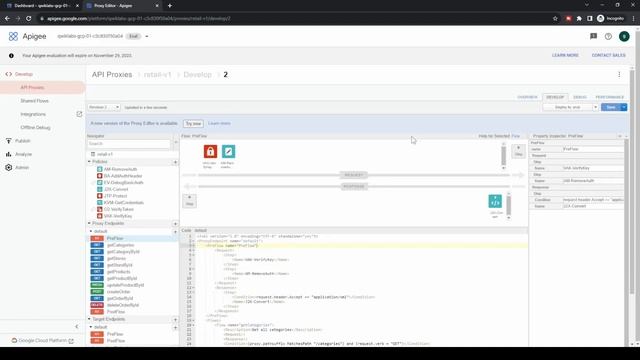
Task: Click the Try now button
Action: pyautogui.click(x=193, y=123)
